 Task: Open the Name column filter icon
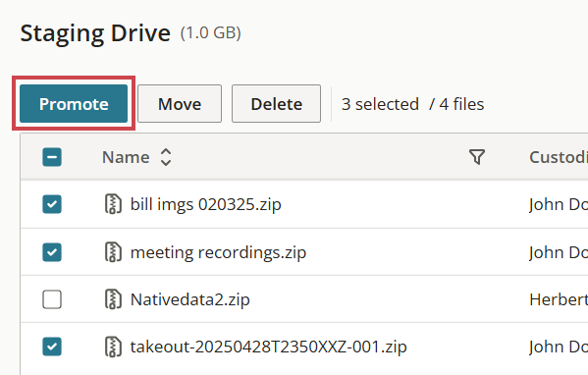coord(477,157)
